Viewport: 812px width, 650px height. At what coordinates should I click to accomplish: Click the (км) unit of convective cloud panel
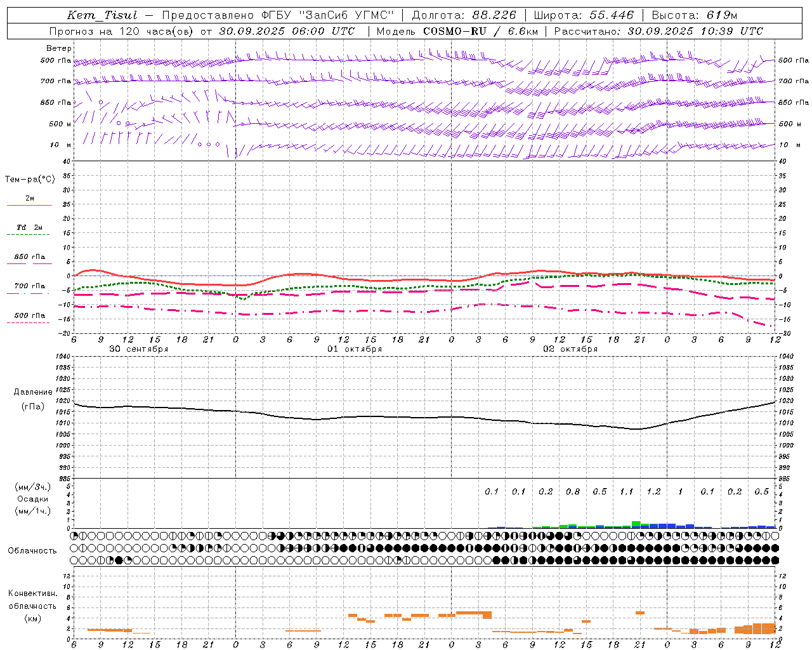coord(33,618)
